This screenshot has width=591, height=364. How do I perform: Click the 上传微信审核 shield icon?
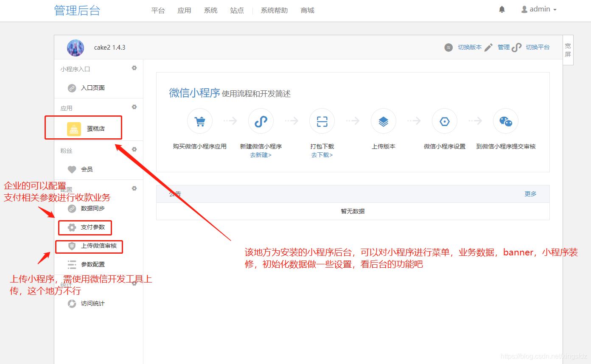(x=72, y=246)
